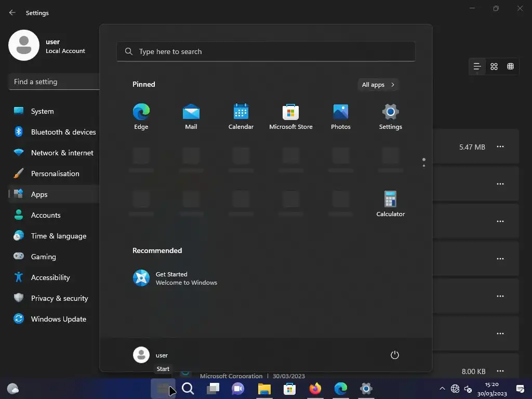The height and width of the screenshot is (399, 532).
Task: Open the clock and date flyout
Action: click(492, 389)
